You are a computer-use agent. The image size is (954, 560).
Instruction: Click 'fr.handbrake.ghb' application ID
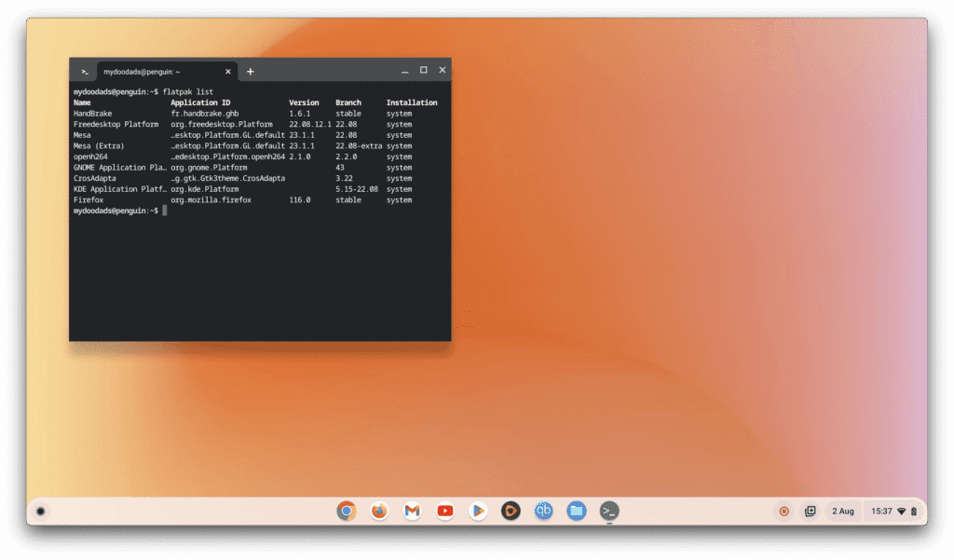pyautogui.click(x=204, y=114)
